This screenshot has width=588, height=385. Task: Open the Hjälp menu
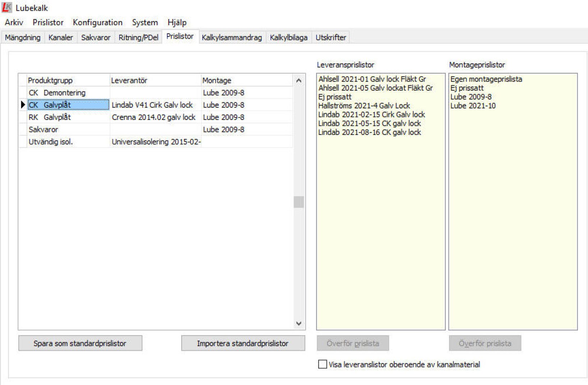(177, 23)
